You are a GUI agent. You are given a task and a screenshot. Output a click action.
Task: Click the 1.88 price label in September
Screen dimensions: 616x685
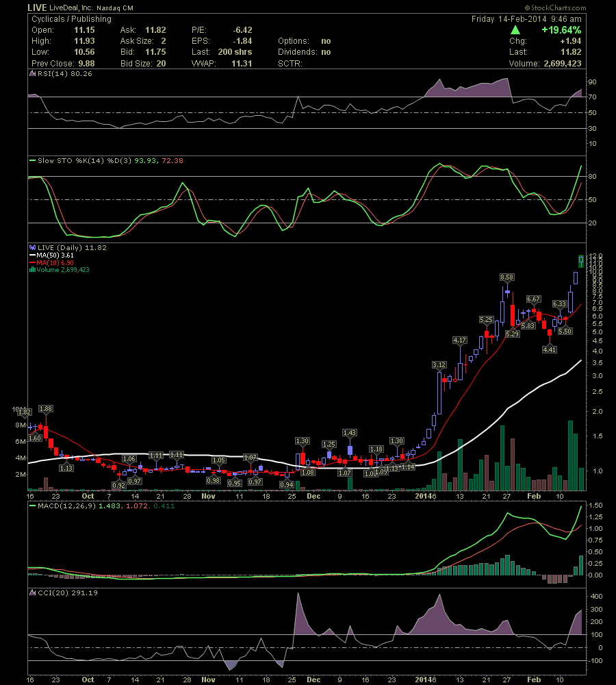tap(45, 408)
